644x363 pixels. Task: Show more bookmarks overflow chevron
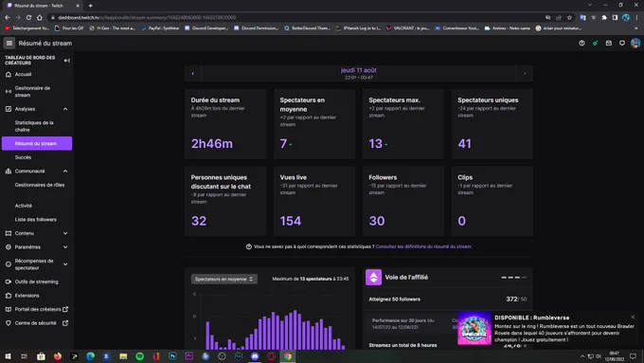(x=636, y=28)
